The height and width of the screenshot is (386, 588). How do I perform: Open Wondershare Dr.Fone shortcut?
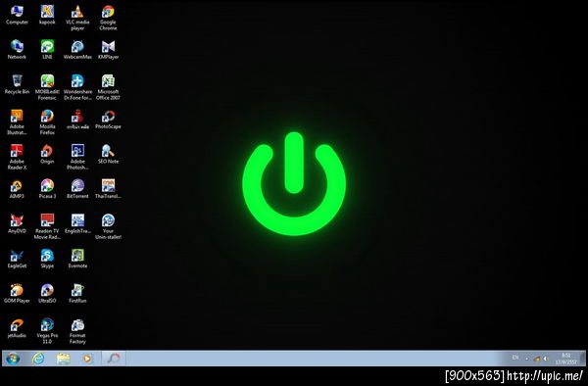77,88
